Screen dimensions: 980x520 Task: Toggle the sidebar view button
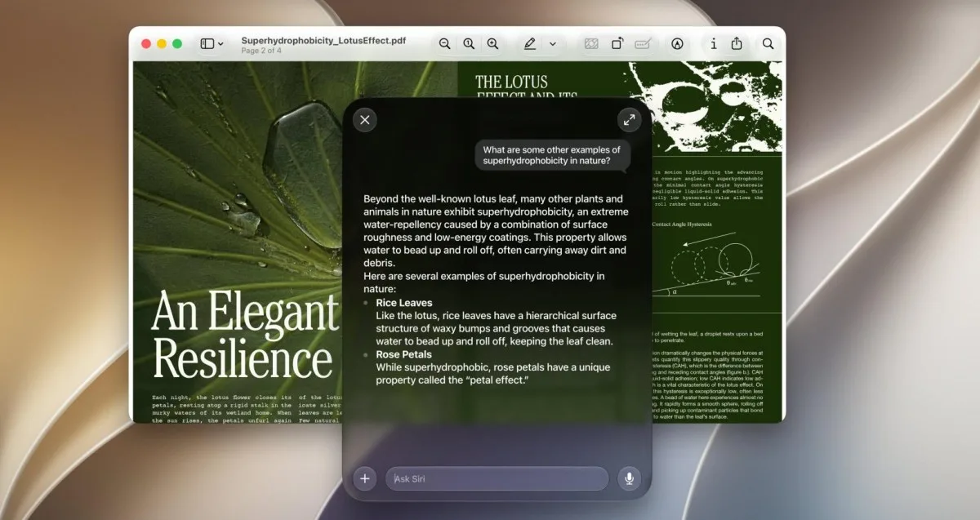(x=207, y=44)
